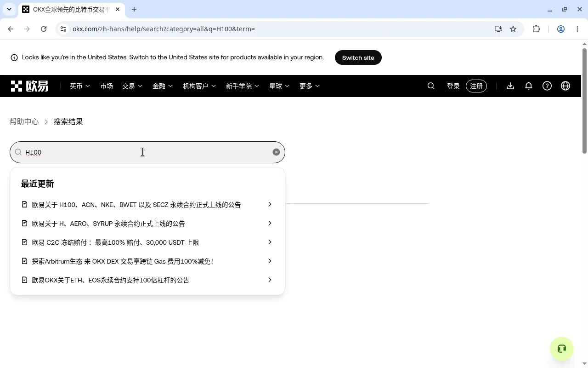The width and height of the screenshot is (588, 368).
Task: Click install app icon in address bar
Action: point(498,29)
